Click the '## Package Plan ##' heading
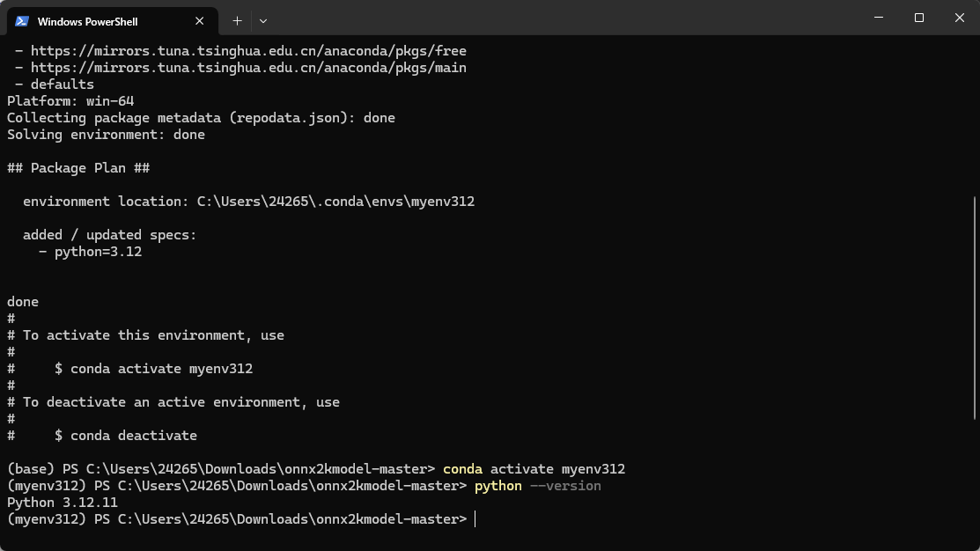 coord(78,168)
